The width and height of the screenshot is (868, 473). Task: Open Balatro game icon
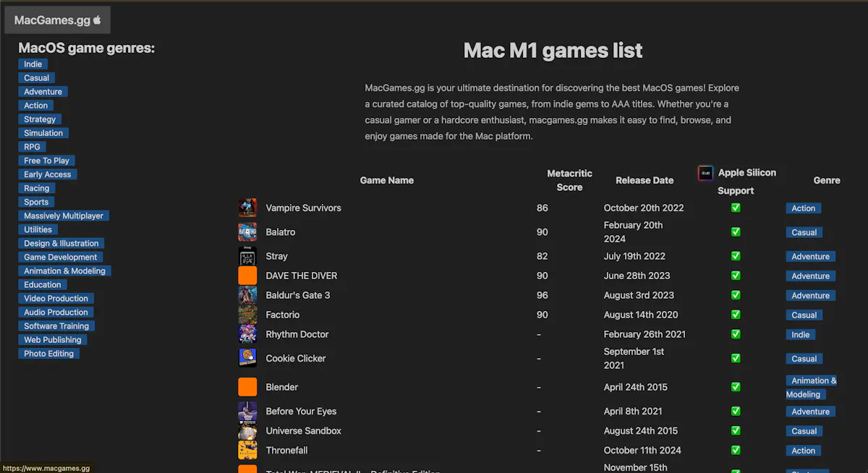click(x=247, y=232)
